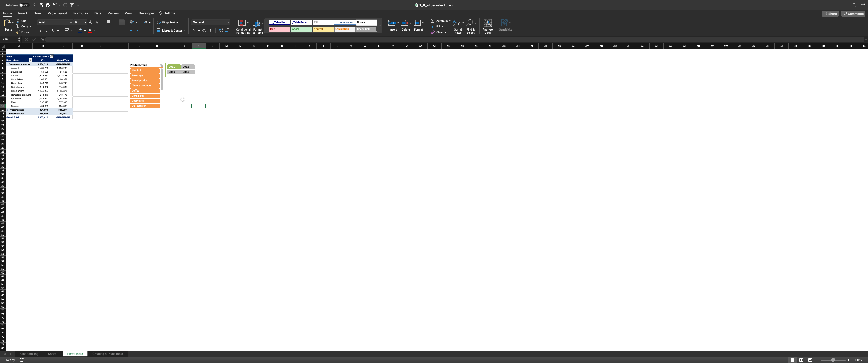Click the Insert Function fx icon
The width and height of the screenshot is (868, 363).
(42, 39)
